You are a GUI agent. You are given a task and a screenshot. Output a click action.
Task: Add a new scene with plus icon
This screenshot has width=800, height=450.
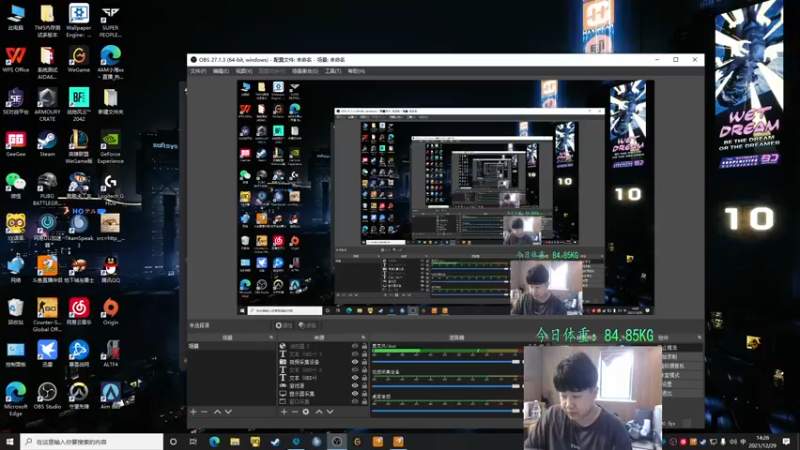pyautogui.click(x=193, y=411)
